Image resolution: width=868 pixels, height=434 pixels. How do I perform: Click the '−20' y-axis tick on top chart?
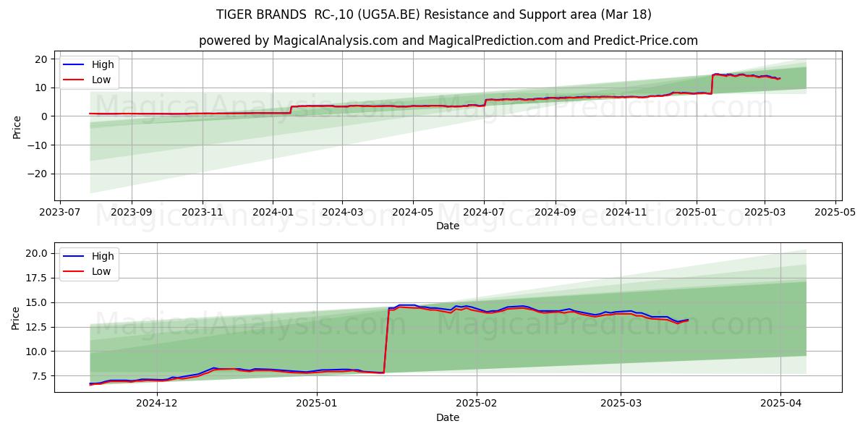pyautogui.click(x=38, y=174)
